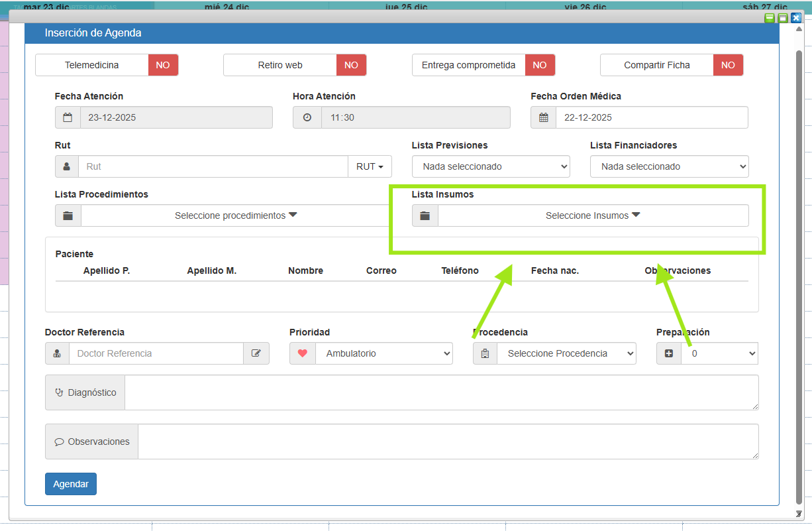812x531 pixels.
Task: Click the briefcase icon for Lista Procedimientos
Action: click(68, 215)
